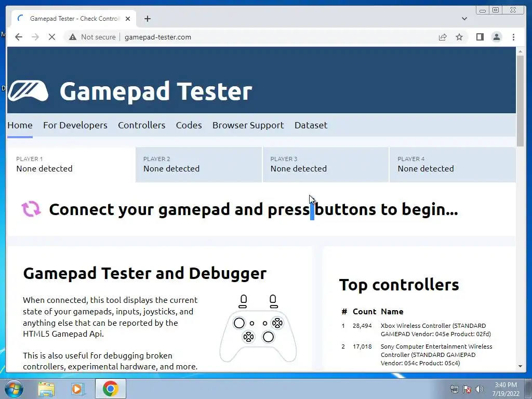Click the Sony Computer Entertainment Wireless Controller entry

point(436,355)
